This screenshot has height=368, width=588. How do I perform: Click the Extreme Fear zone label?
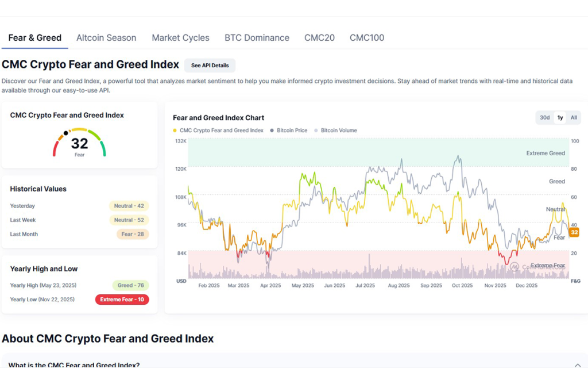[x=548, y=266]
